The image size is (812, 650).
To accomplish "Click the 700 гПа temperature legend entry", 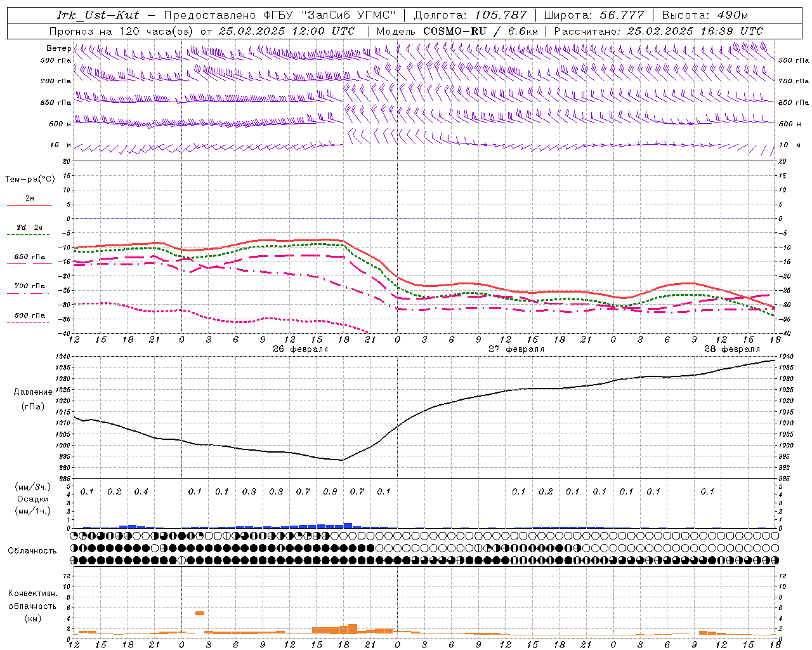I will point(30,286).
